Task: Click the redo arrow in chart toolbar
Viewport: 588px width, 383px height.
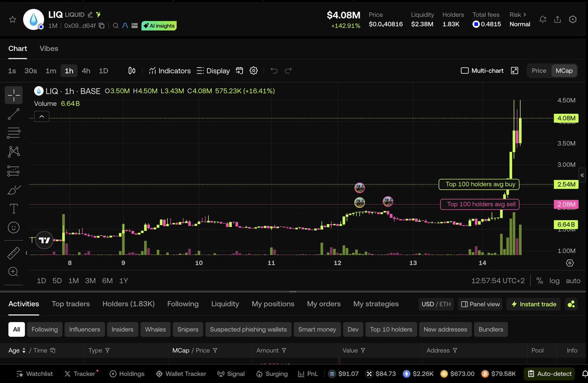Action: [x=289, y=71]
